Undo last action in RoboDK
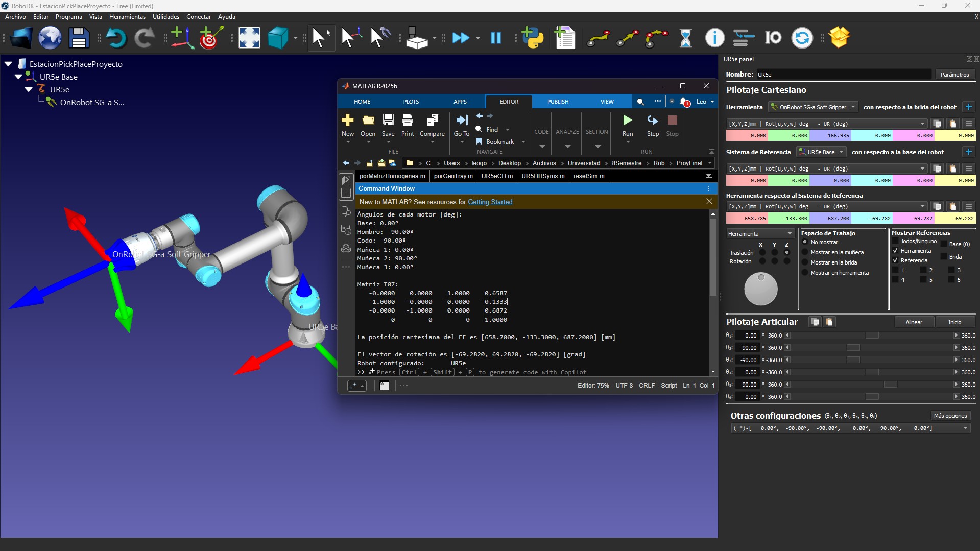This screenshot has height=551, width=980. pos(116,38)
